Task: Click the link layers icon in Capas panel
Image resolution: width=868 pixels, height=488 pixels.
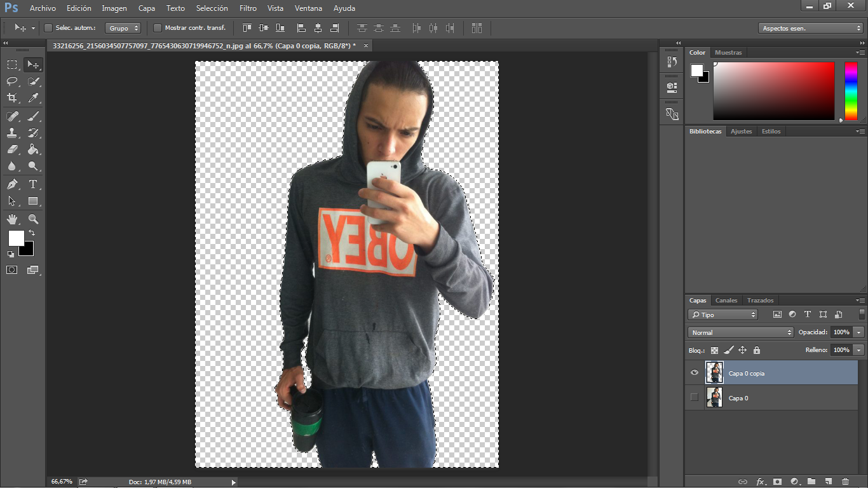Action: [x=742, y=482]
